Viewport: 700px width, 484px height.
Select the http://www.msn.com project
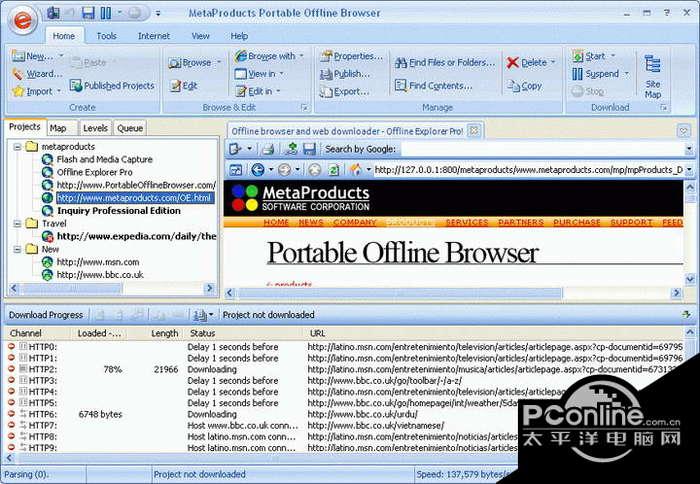[x=98, y=262]
